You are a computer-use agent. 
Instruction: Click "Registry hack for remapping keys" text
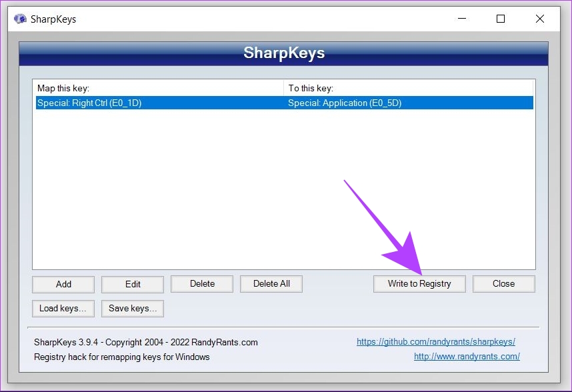[x=122, y=357]
